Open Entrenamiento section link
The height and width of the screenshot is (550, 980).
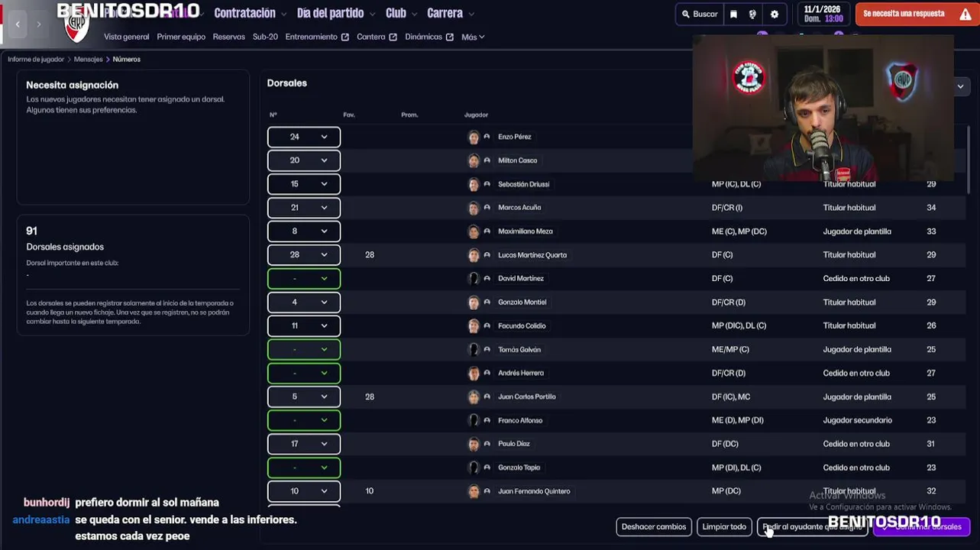(317, 37)
